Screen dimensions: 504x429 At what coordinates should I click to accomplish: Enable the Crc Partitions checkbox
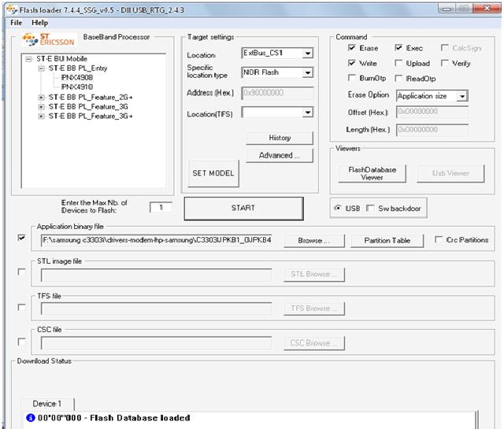point(438,240)
